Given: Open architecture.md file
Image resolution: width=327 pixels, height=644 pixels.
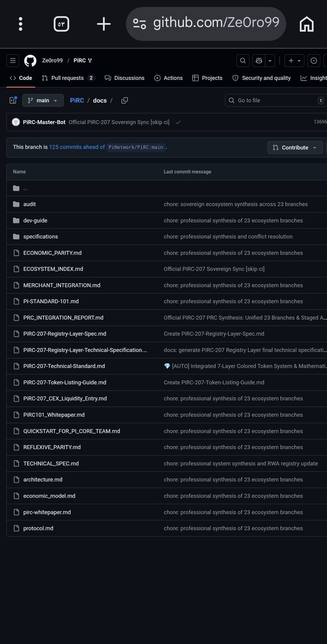Looking at the screenshot, I should (42, 480).
